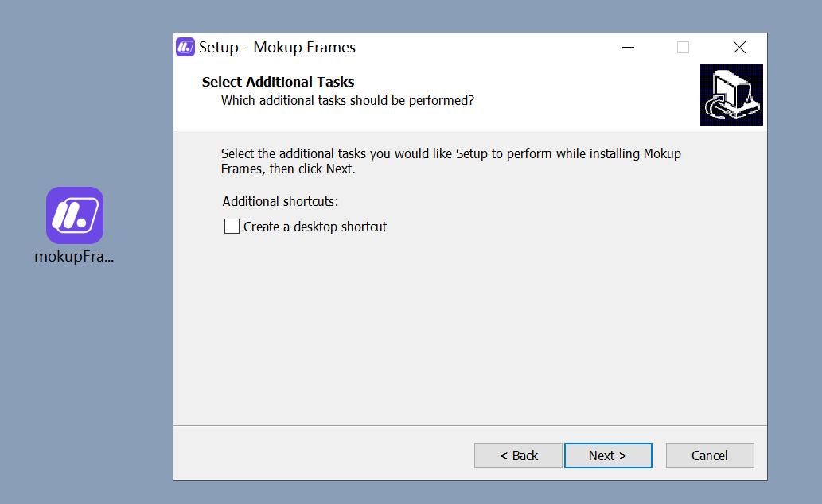The height and width of the screenshot is (504, 822).
Task: Open the mokupFrames desktop icon
Action: click(x=75, y=215)
